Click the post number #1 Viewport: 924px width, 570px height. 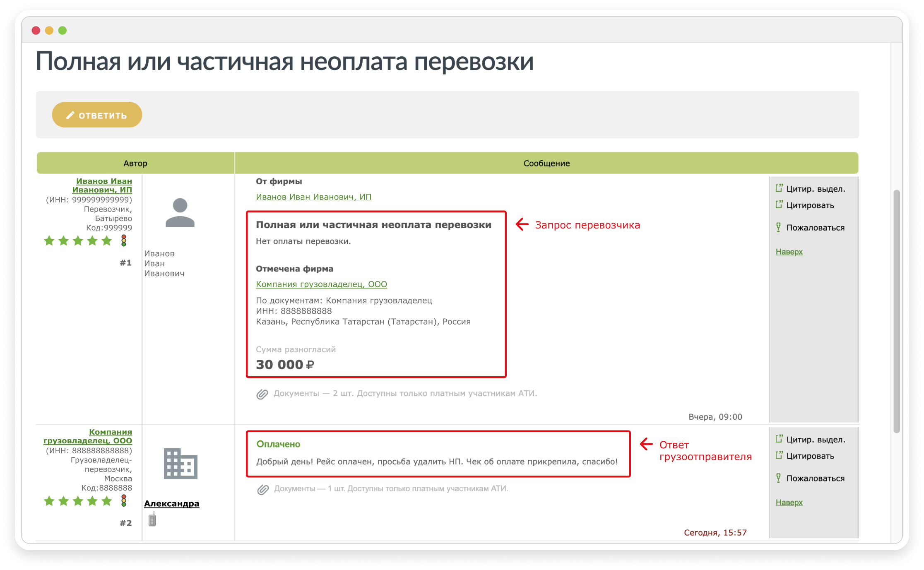click(125, 263)
